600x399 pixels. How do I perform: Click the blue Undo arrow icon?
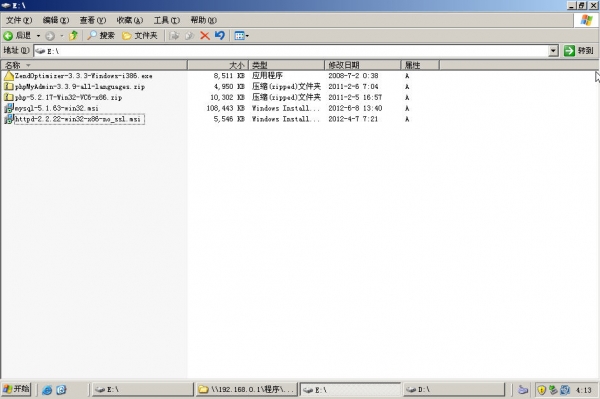pyautogui.click(x=220, y=36)
